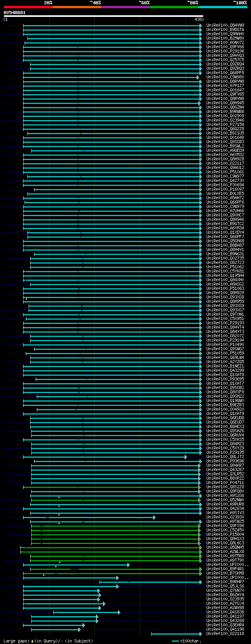Image resolution: width=251 pixels, height=644 pixels.
Task: Select label UniRef100_P51062
Action: point(225,267)
